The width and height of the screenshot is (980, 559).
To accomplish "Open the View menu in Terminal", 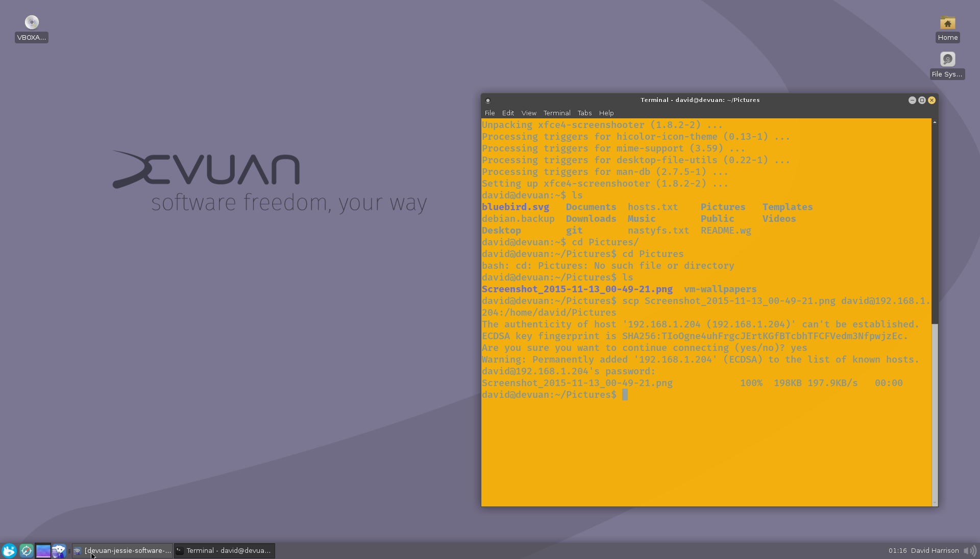I will pyautogui.click(x=529, y=113).
